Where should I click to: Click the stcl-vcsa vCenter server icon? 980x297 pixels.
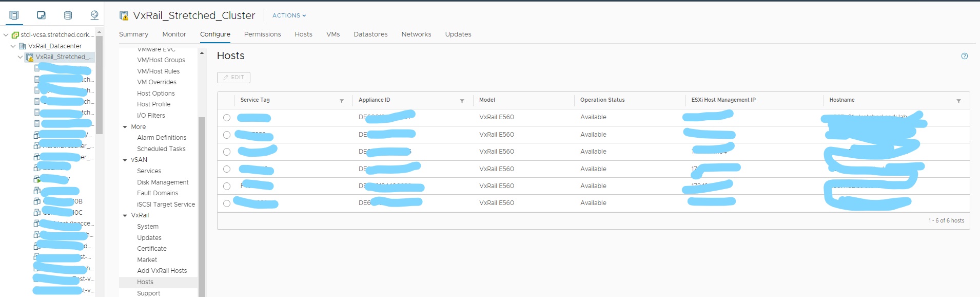pos(15,35)
